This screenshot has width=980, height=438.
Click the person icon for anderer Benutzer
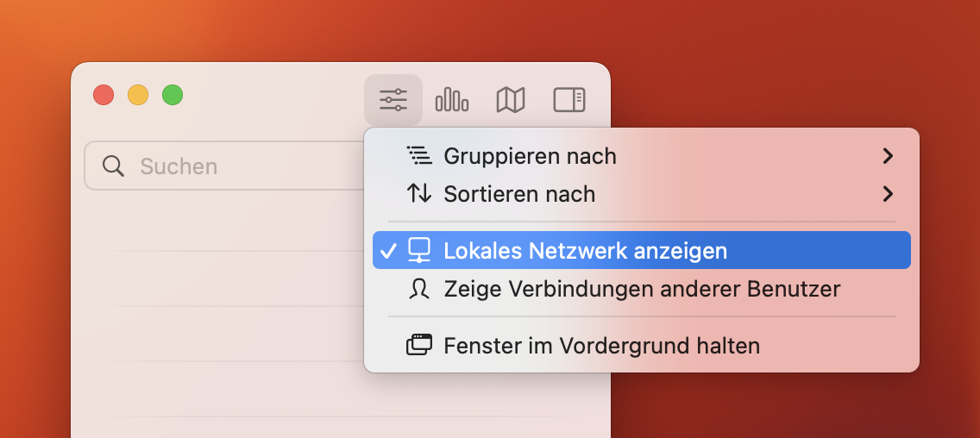point(419,289)
